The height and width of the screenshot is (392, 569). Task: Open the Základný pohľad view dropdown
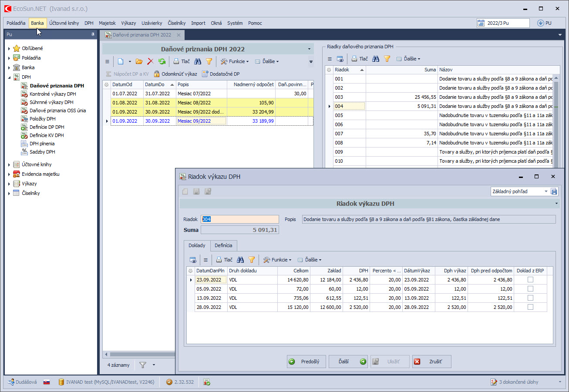click(x=546, y=191)
